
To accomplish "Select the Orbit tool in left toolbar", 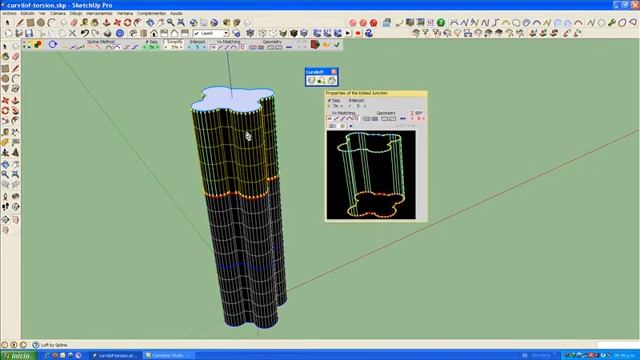I will [x=5, y=164].
